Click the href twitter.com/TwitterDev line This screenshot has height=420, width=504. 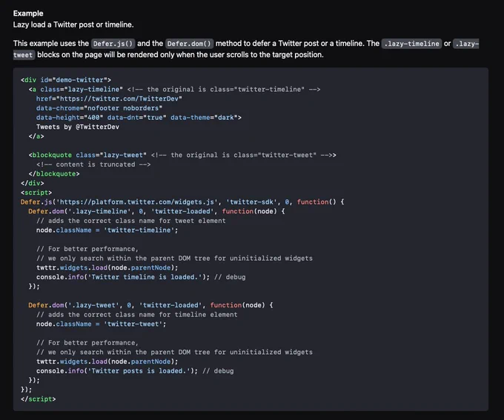pos(109,99)
